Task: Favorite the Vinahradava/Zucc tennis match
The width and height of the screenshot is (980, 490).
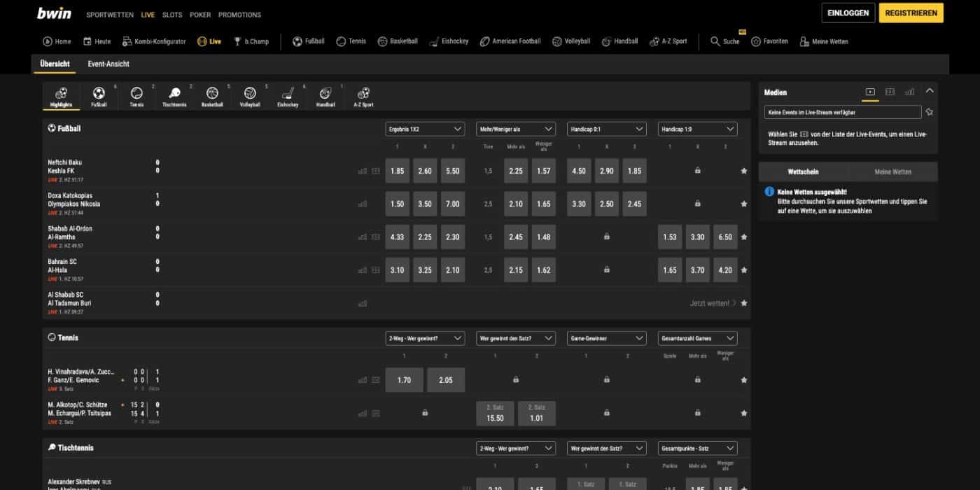Action: pyautogui.click(x=743, y=380)
